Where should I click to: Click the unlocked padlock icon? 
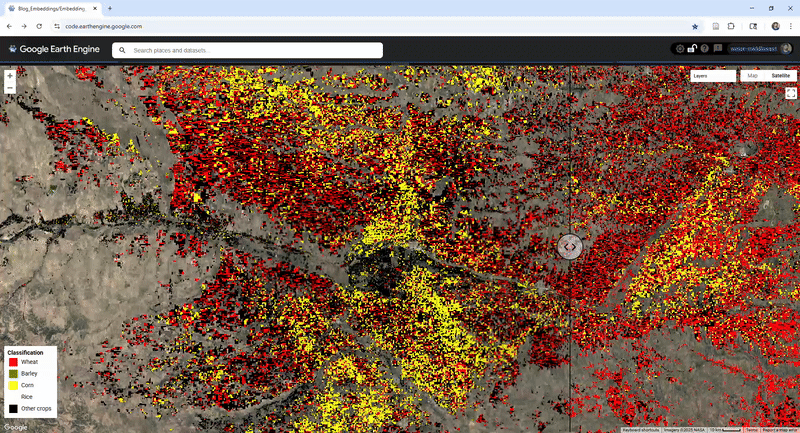point(692,49)
